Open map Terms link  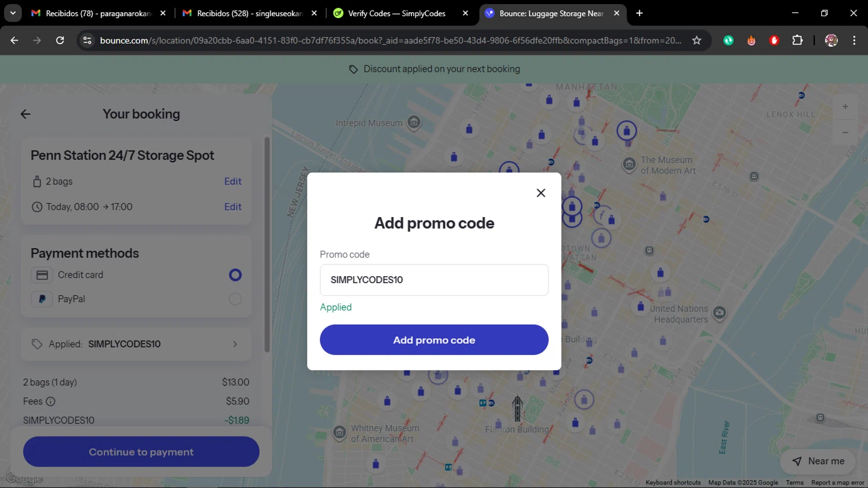(795, 482)
